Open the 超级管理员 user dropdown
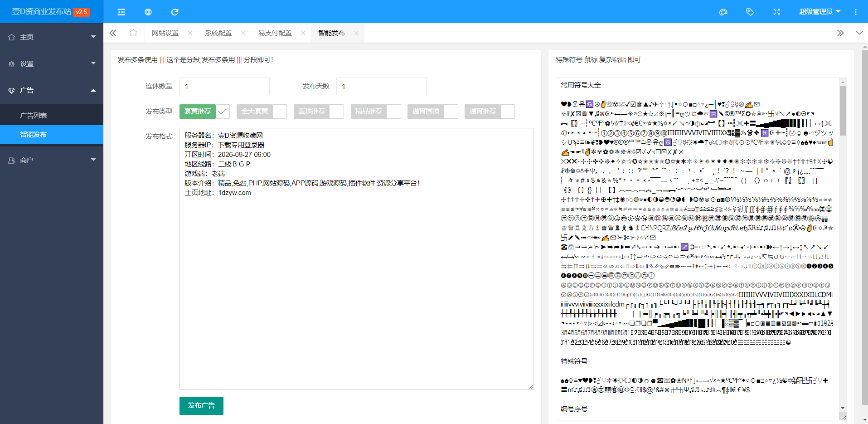Screen dimensions: 868x424 click(x=820, y=12)
